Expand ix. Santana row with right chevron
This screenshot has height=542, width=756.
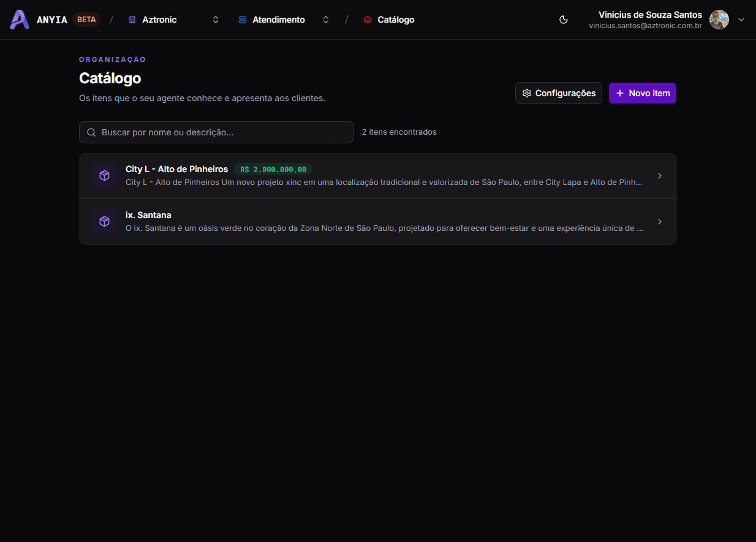pyautogui.click(x=660, y=222)
